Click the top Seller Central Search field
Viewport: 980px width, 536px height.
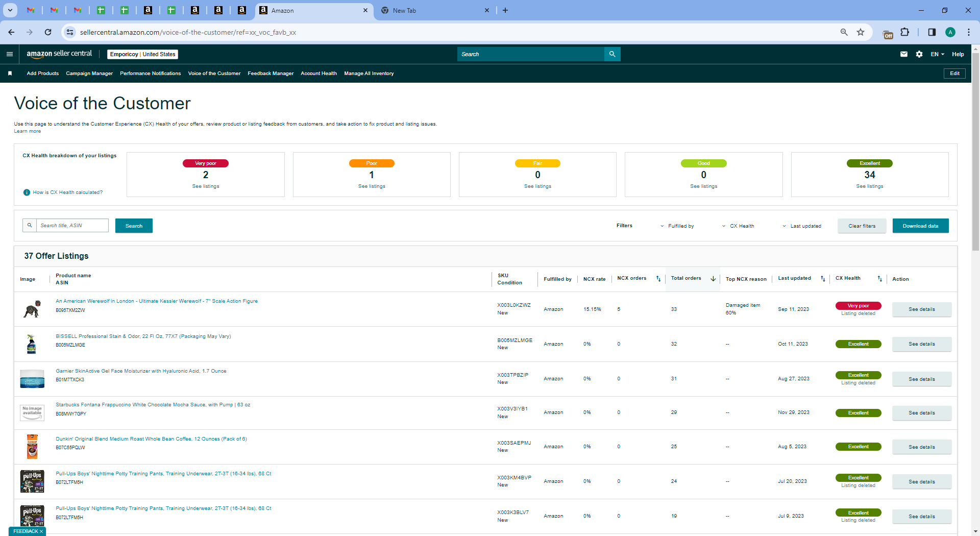pyautogui.click(x=531, y=54)
